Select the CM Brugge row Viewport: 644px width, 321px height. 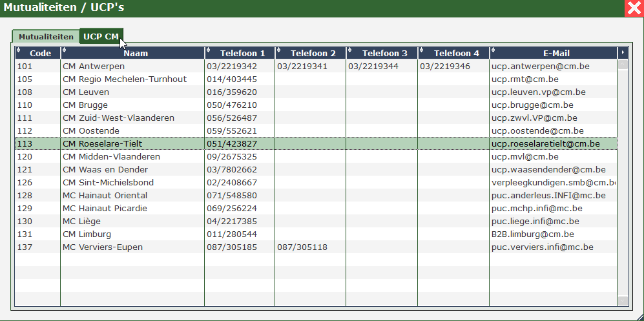coord(316,105)
